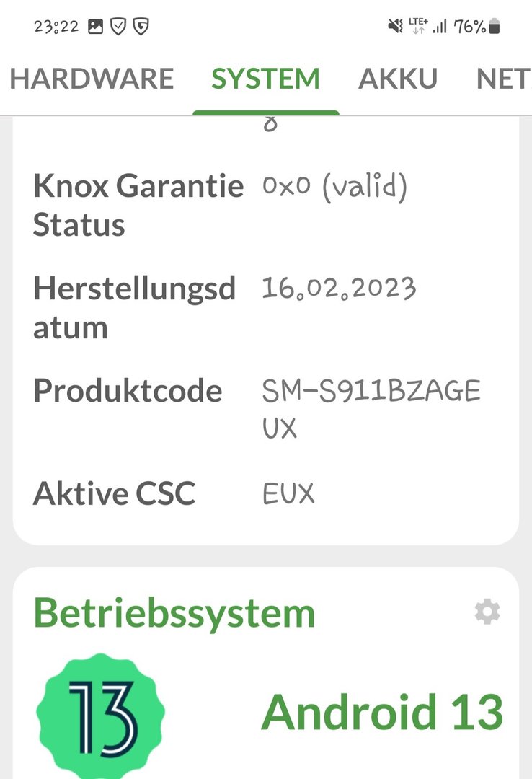532x779 pixels.
Task: Switch to the HARDWARE tab
Action: [92, 79]
